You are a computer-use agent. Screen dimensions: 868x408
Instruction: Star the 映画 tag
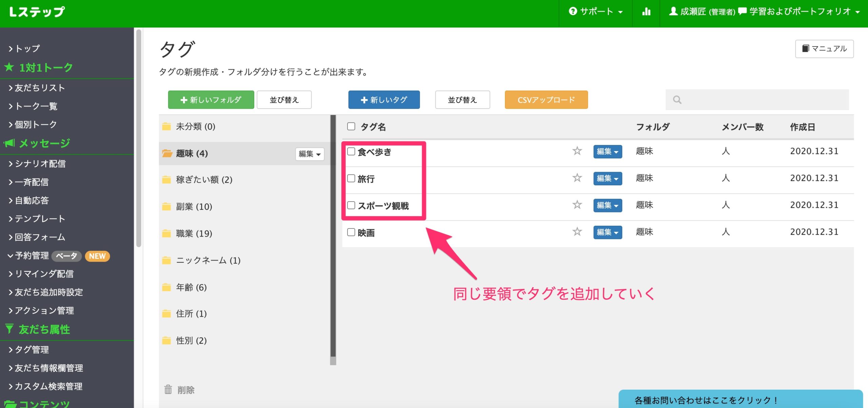[x=577, y=232]
